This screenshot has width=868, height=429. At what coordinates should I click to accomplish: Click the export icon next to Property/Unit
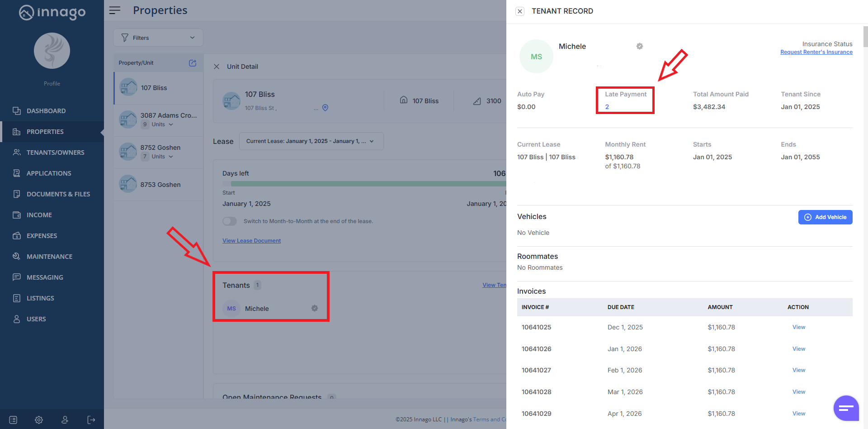193,63
